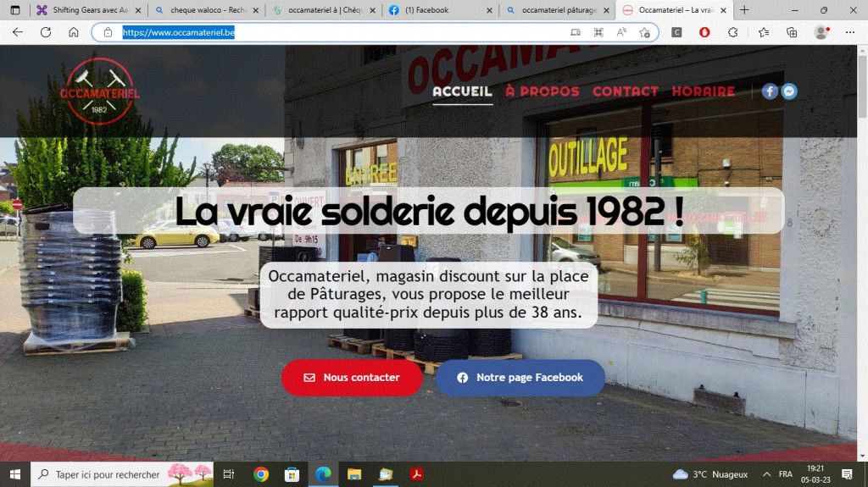Viewport: 868px width, 487px height.
Task: Open app available icon in address bar
Action: (x=576, y=33)
